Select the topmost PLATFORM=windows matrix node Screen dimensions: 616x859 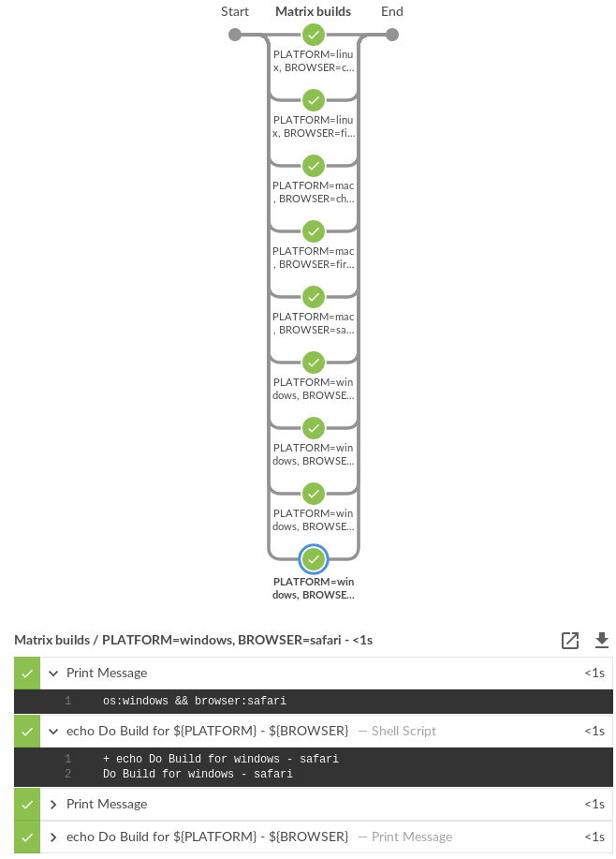[x=314, y=363]
